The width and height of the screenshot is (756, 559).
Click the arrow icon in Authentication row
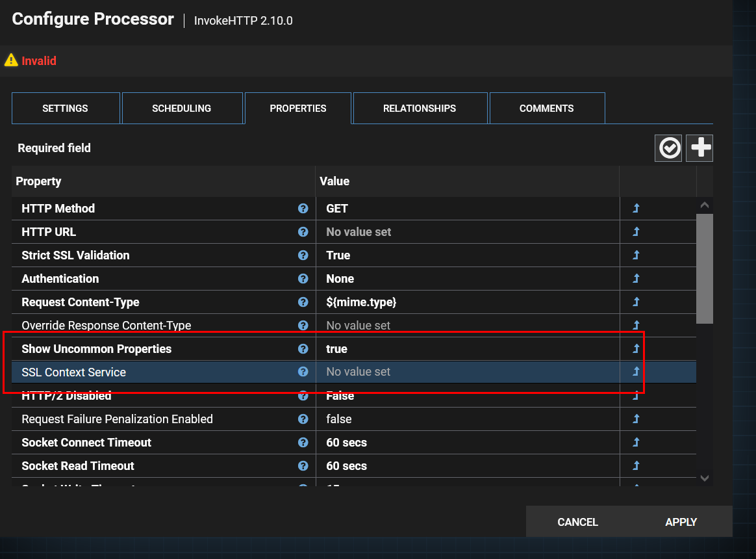pos(636,279)
